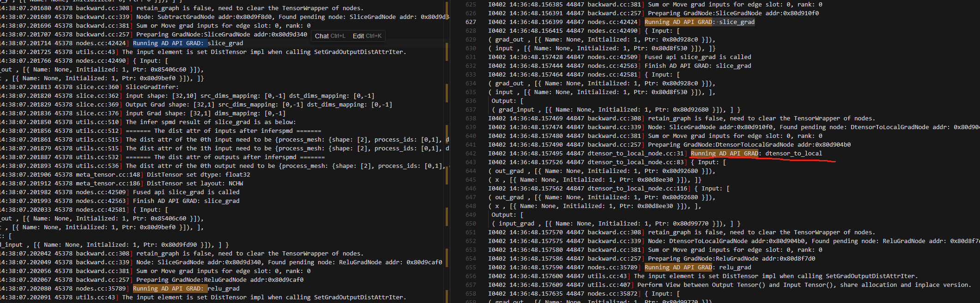
Task: Click line number 627 in the right gutter
Action: (471, 22)
